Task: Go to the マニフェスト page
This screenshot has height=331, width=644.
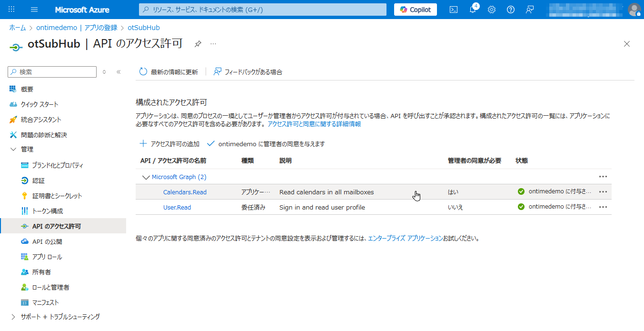Action: [x=45, y=302]
